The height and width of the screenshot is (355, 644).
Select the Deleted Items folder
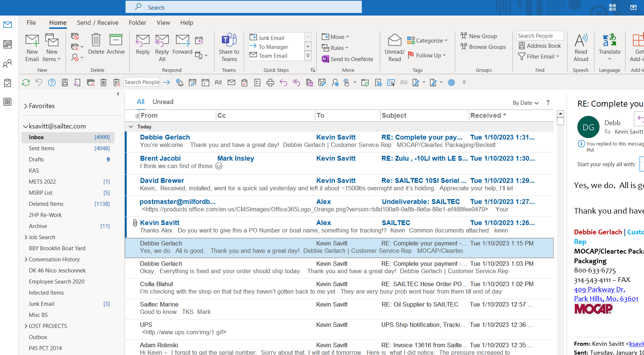coord(68,204)
